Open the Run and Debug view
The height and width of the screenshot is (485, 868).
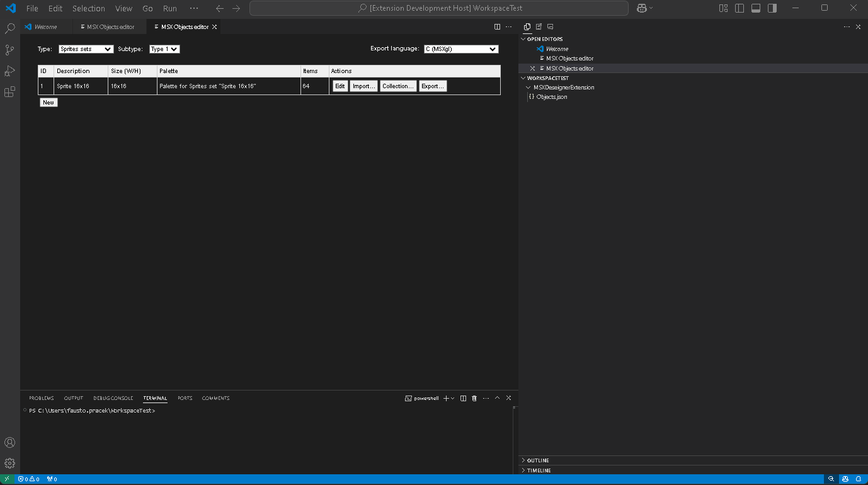pyautogui.click(x=10, y=71)
